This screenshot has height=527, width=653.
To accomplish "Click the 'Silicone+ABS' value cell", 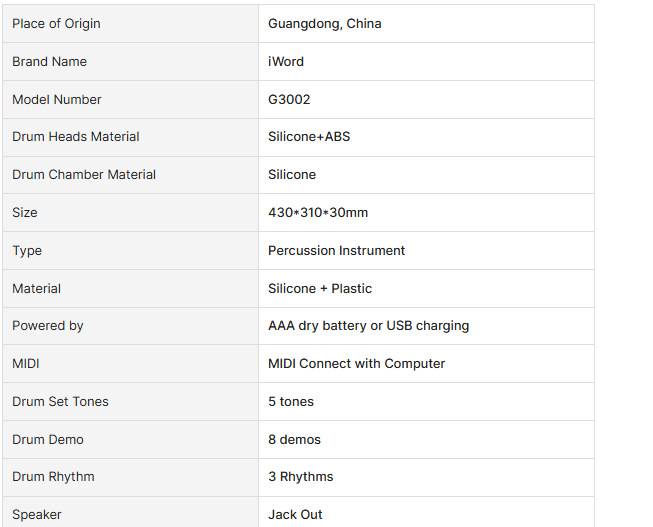I will (x=309, y=137).
